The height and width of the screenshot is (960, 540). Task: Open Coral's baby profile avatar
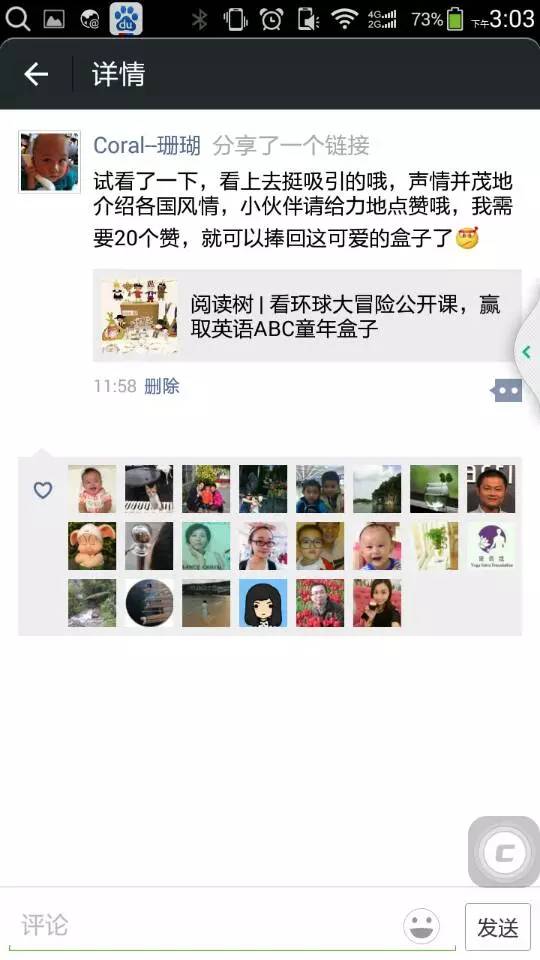(x=50, y=162)
